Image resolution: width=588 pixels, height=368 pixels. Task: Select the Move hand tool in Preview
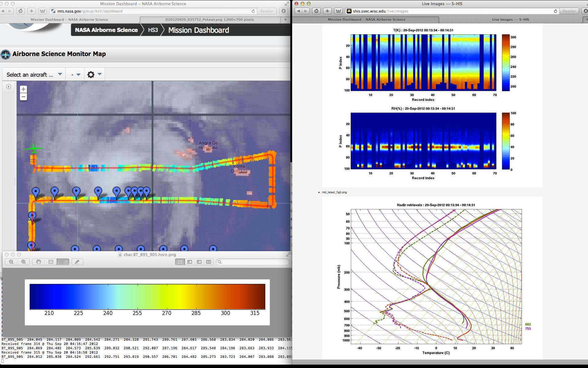39,262
